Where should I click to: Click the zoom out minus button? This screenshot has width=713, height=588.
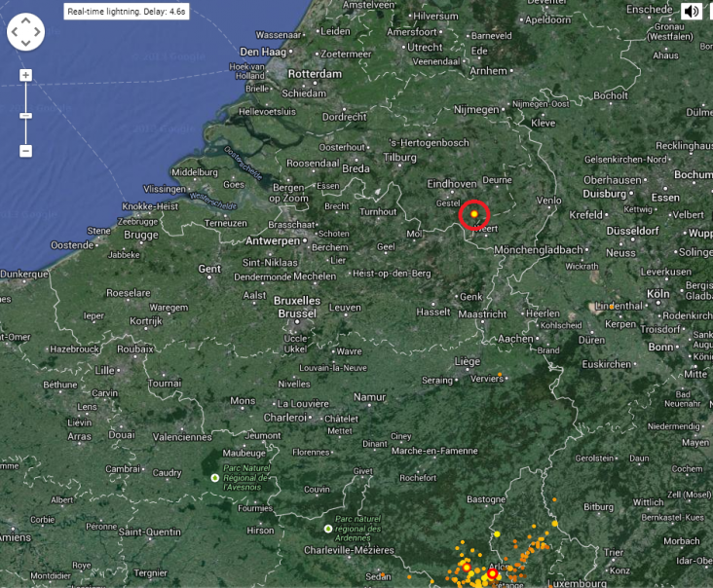click(25, 151)
